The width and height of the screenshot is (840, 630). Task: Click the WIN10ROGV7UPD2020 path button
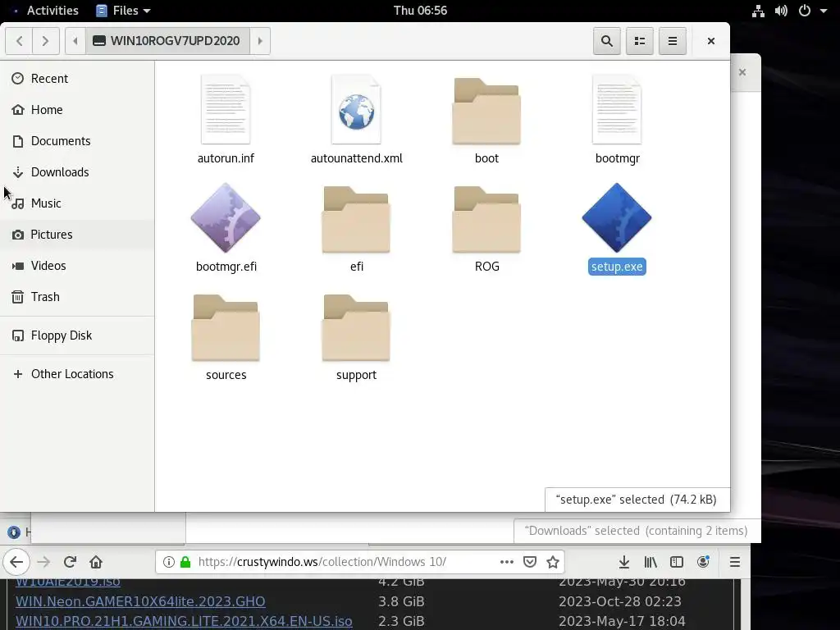(x=167, y=41)
